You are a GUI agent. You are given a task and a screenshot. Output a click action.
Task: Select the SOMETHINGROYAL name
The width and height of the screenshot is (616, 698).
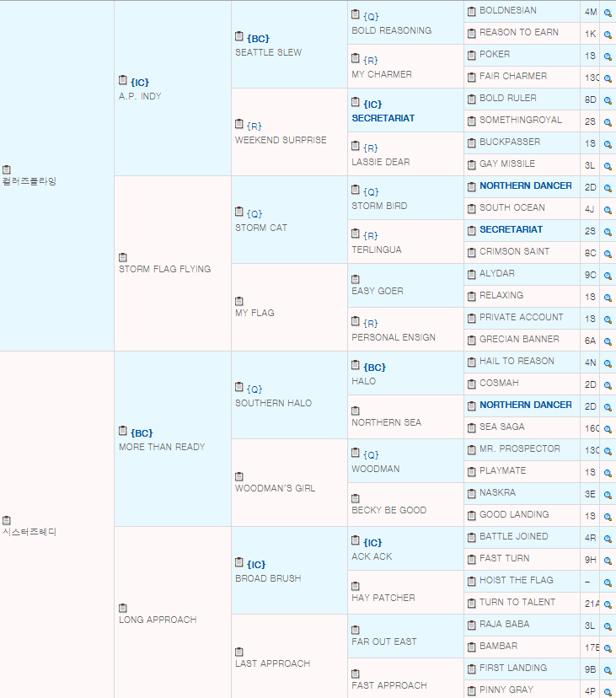tap(521, 121)
